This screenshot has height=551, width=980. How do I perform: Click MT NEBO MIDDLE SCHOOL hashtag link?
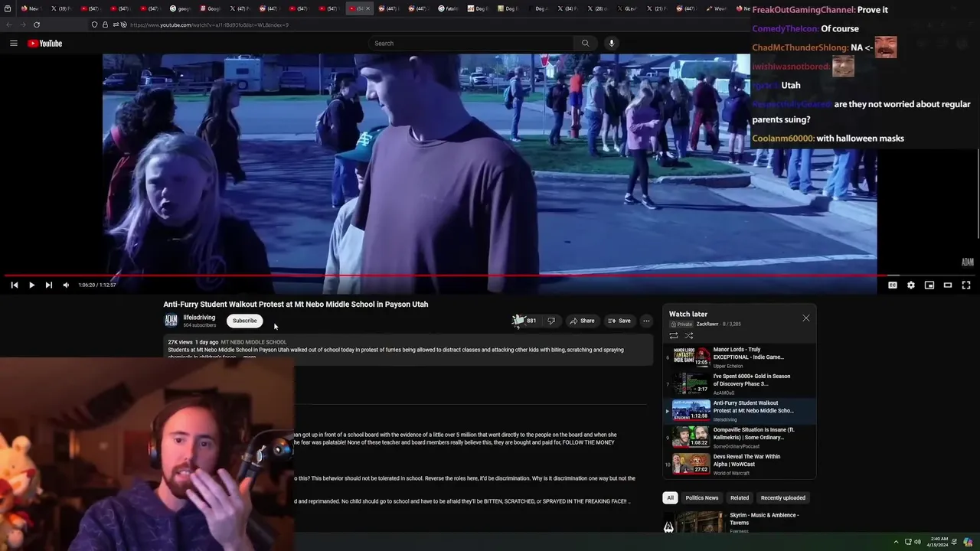pyautogui.click(x=253, y=342)
